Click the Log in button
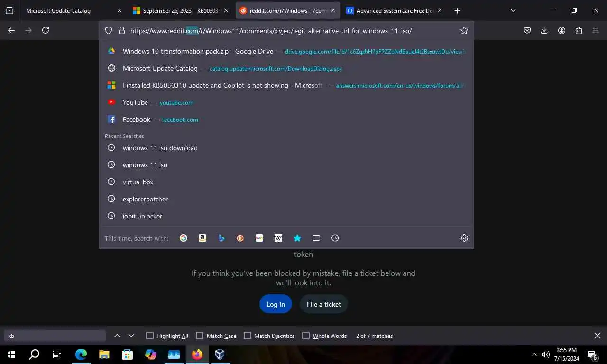The image size is (607, 364). click(276, 304)
